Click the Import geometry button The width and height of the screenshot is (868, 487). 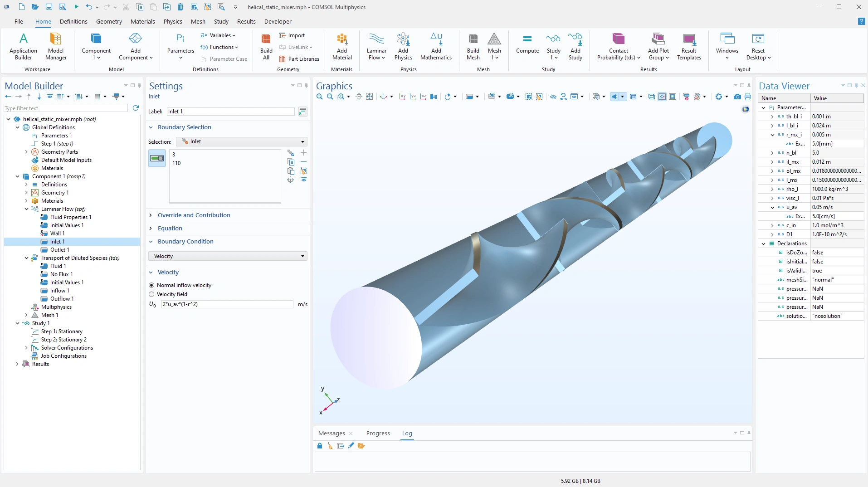(x=292, y=35)
